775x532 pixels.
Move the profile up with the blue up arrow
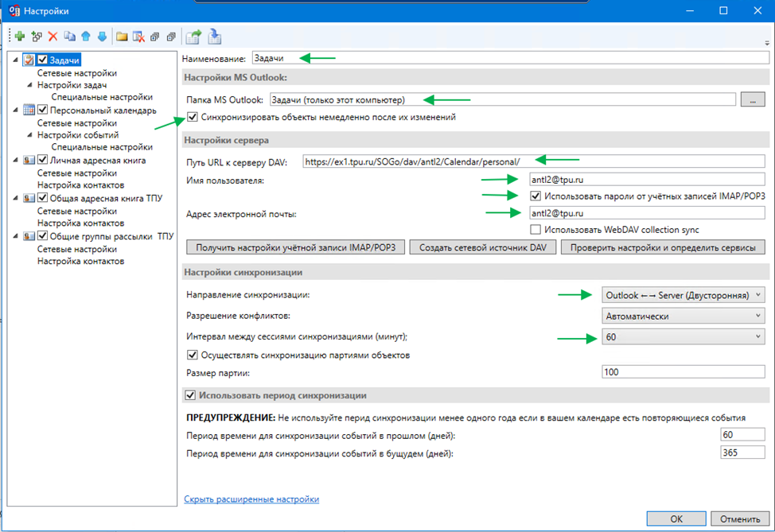tap(86, 36)
